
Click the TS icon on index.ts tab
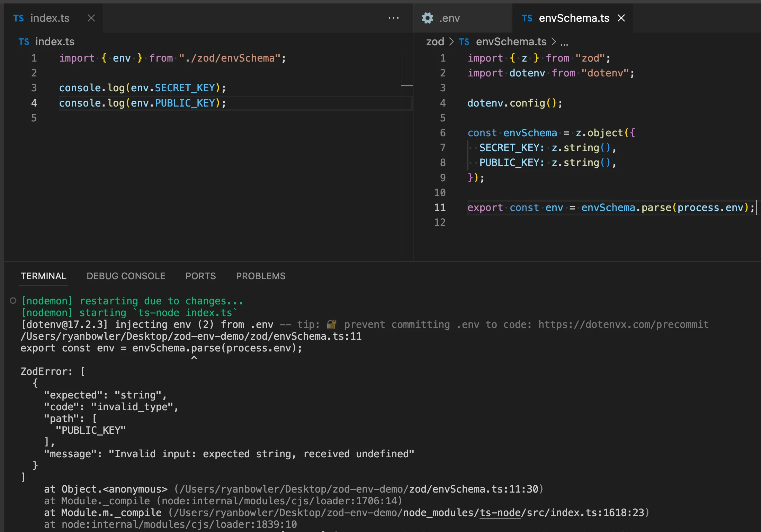point(19,18)
